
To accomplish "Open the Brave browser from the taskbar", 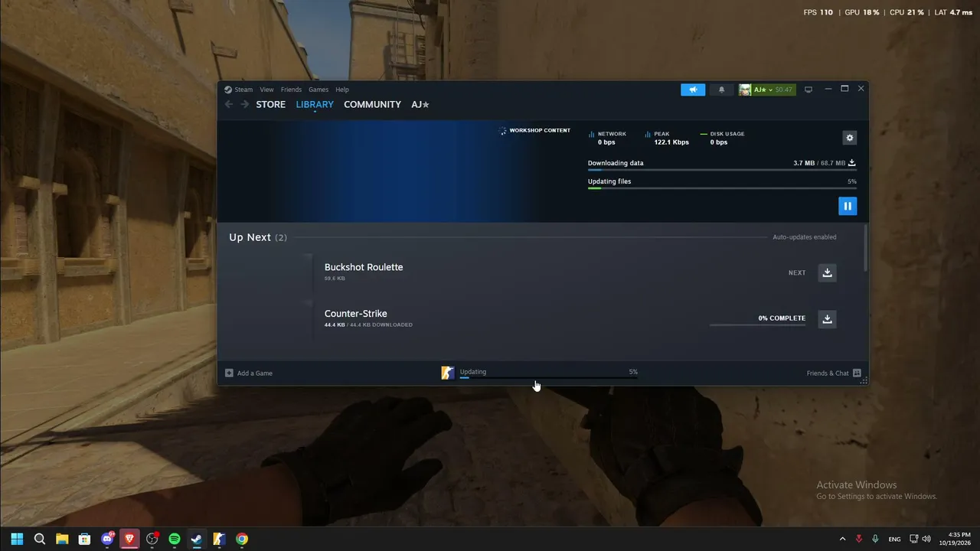I will 129,539.
